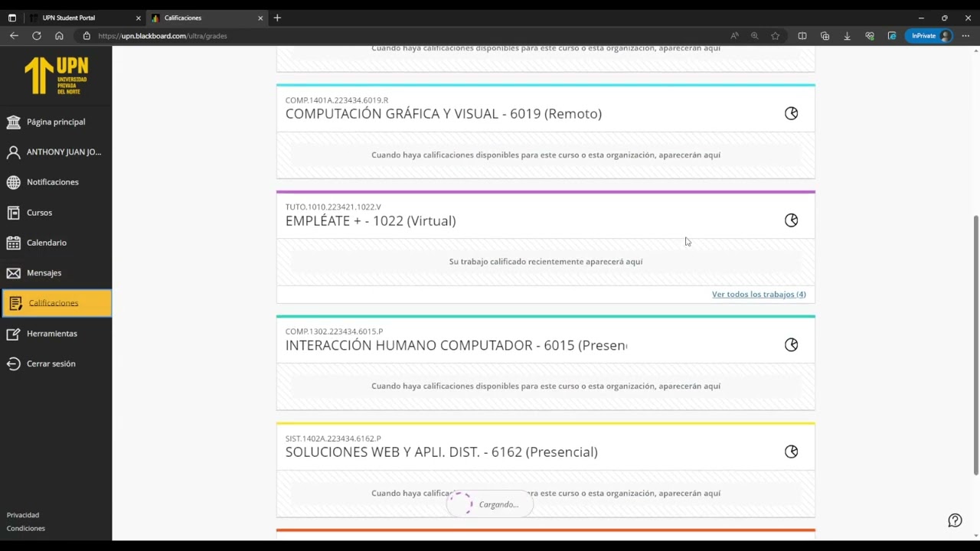Click the institution building icon beside Página principal

13,122
